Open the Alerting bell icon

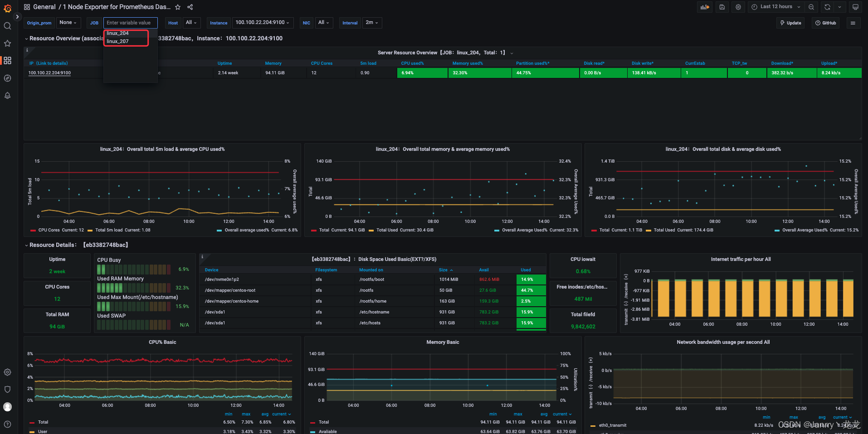(x=7, y=95)
